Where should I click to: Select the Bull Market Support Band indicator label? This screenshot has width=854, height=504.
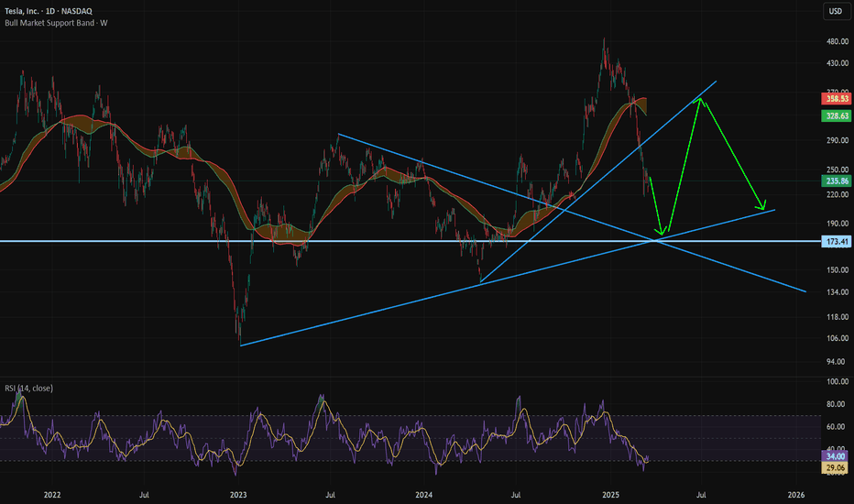pyautogui.click(x=56, y=23)
